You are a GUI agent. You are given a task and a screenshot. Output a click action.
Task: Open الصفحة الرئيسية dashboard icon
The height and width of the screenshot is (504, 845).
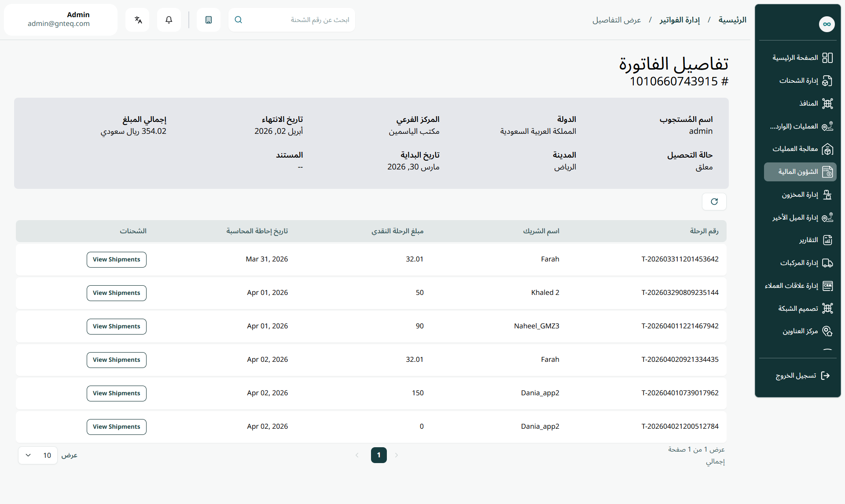827,58
